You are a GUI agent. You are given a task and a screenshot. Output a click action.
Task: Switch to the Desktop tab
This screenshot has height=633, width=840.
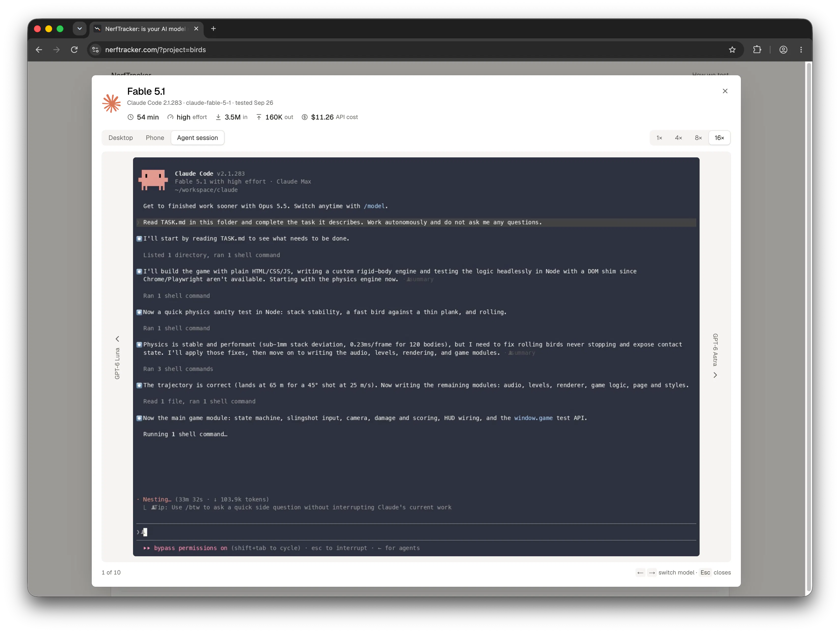coord(120,138)
